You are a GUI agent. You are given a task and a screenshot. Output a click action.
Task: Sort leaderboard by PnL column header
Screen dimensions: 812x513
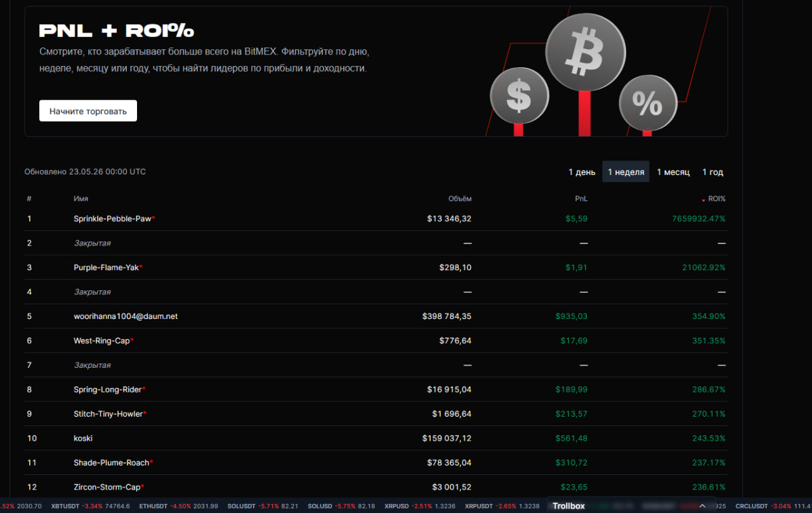581,198
